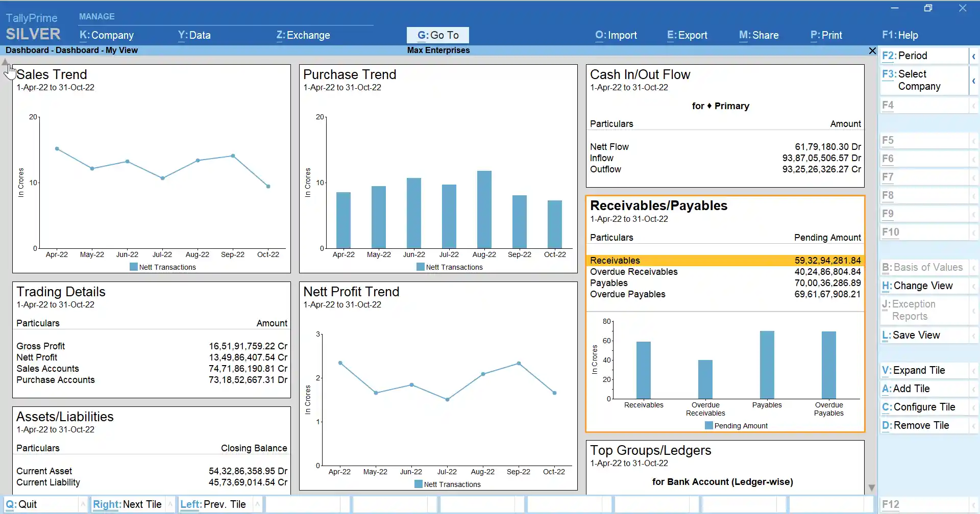Expand the B: Basis of Values chevron

click(974, 267)
